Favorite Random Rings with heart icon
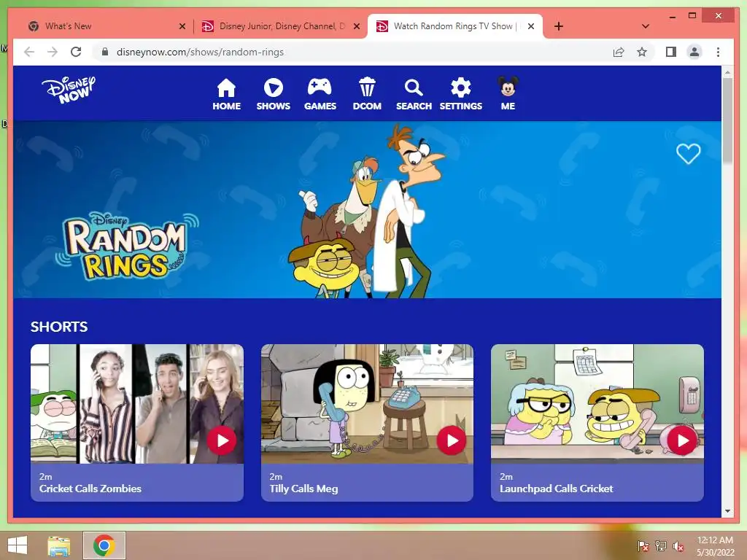Image resolution: width=747 pixels, height=560 pixels. click(689, 154)
